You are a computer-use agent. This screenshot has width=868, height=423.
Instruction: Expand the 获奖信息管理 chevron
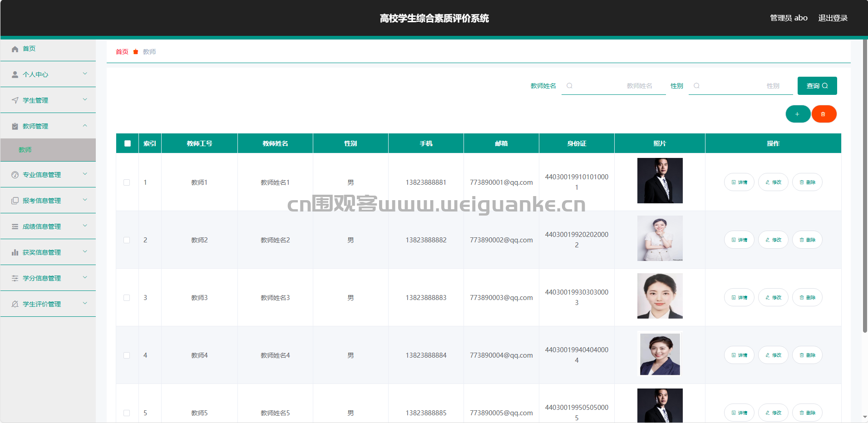[x=85, y=251]
